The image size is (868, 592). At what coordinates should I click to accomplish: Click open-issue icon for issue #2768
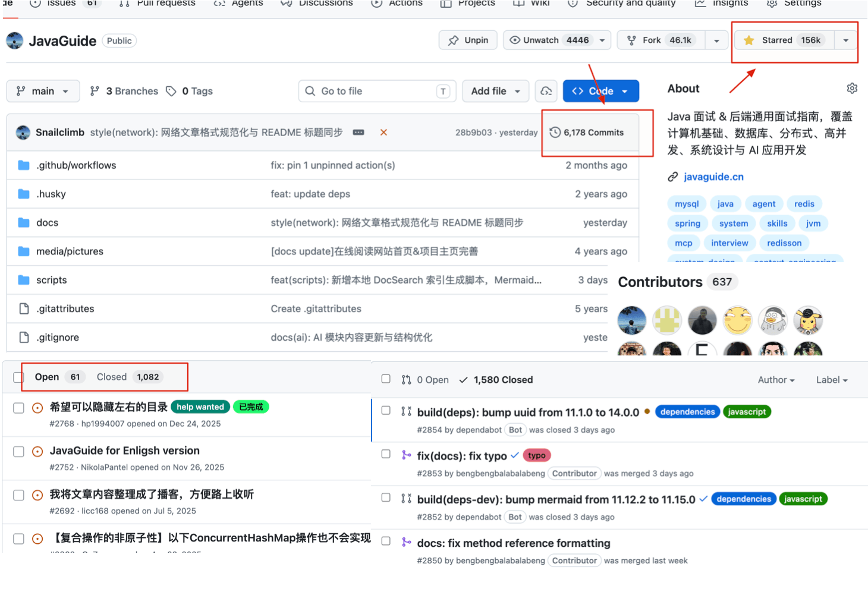click(37, 408)
